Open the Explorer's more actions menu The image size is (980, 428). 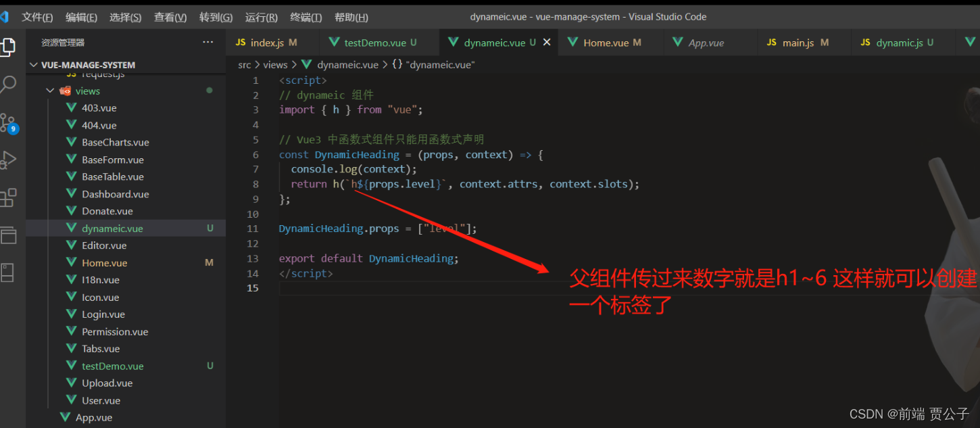pyautogui.click(x=207, y=42)
